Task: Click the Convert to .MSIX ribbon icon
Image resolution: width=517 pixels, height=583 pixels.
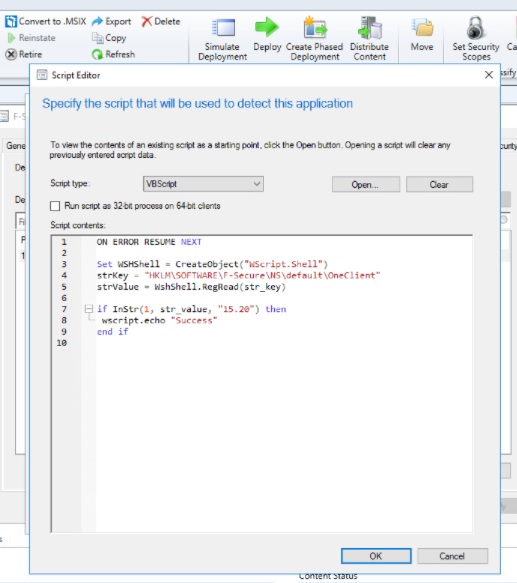Action: click(11, 22)
